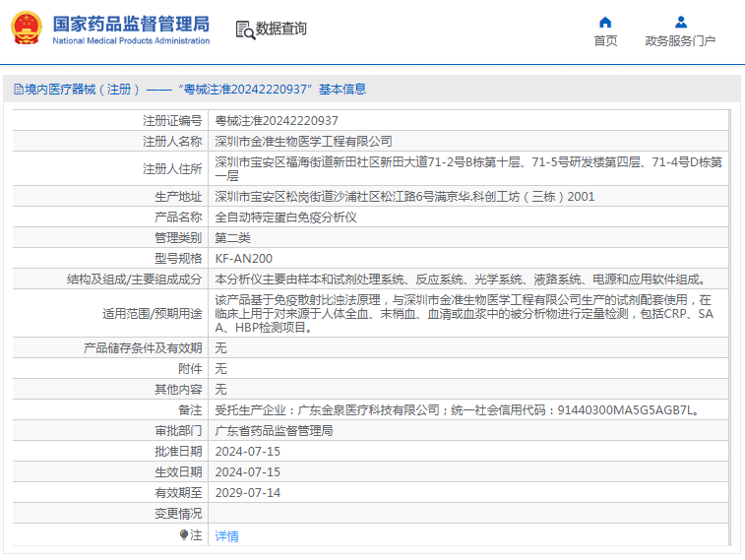Select the model value KF-AN200
The image size is (745, 560).
tap(244, 259)
